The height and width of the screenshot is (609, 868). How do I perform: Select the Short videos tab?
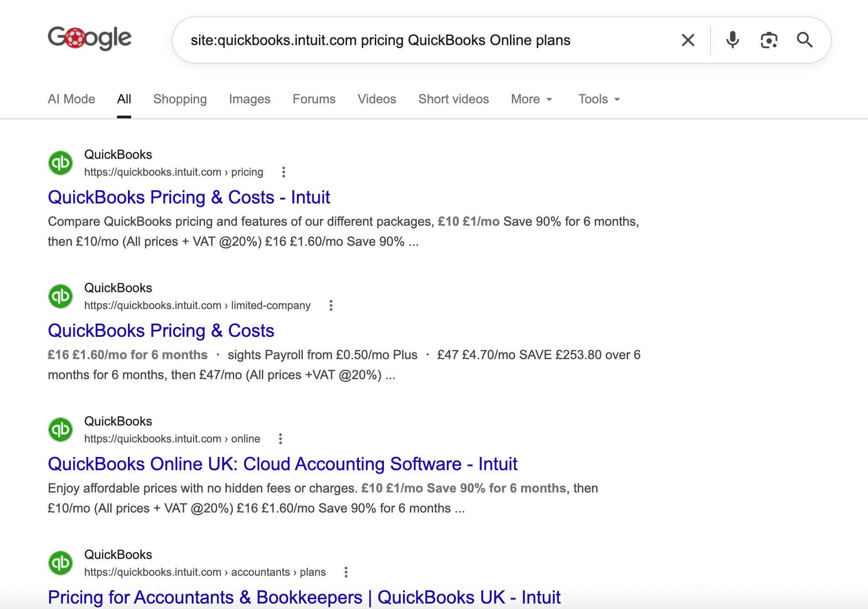pyautogui.click(x=454, y=99)
